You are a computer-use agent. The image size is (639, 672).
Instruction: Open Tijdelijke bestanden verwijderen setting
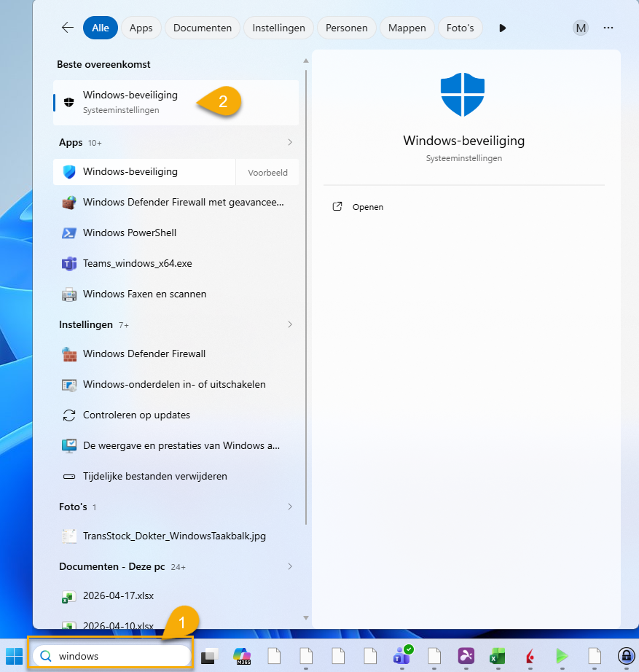point(176,477)
